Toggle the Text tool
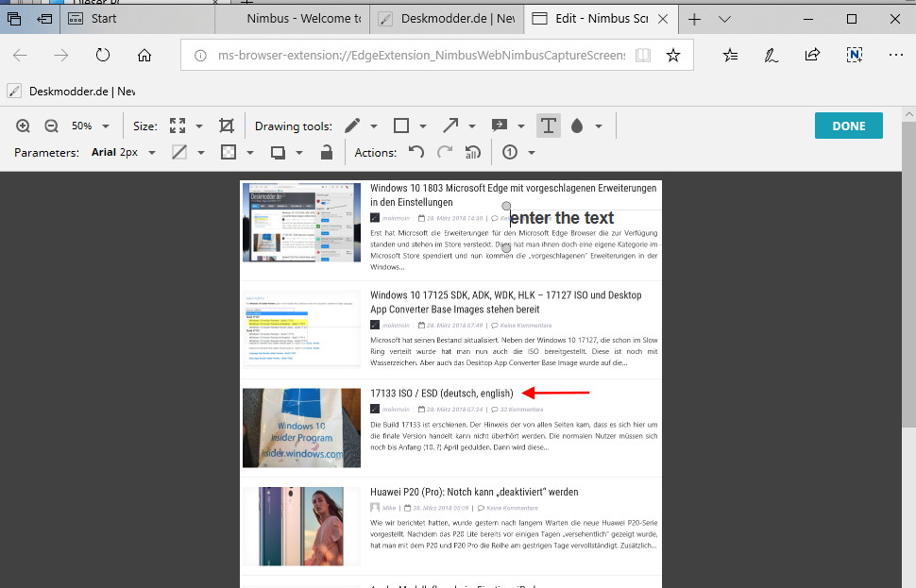Viewport: 916px width, 588px height. pos(549,126)
